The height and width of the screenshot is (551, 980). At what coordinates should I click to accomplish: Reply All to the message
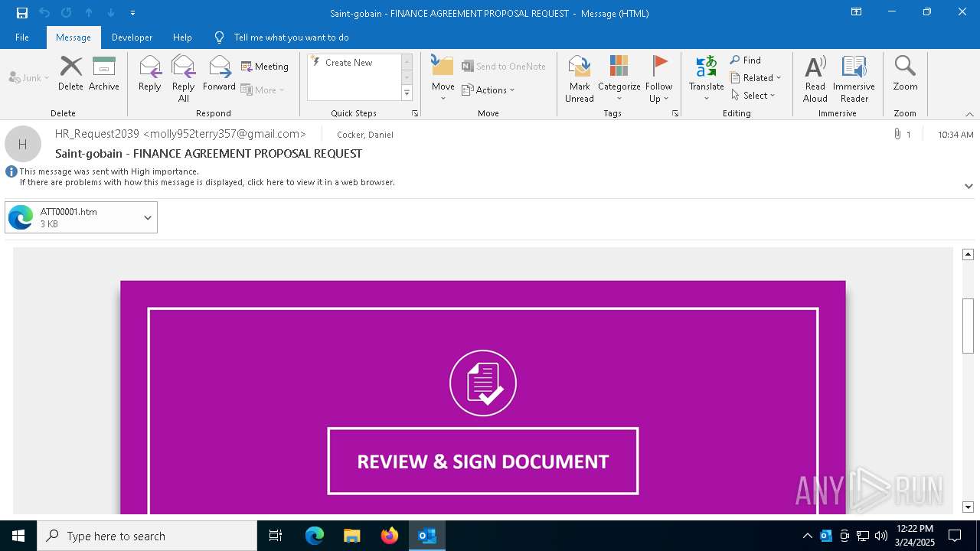pyautogui.click(x=184, y=79)
